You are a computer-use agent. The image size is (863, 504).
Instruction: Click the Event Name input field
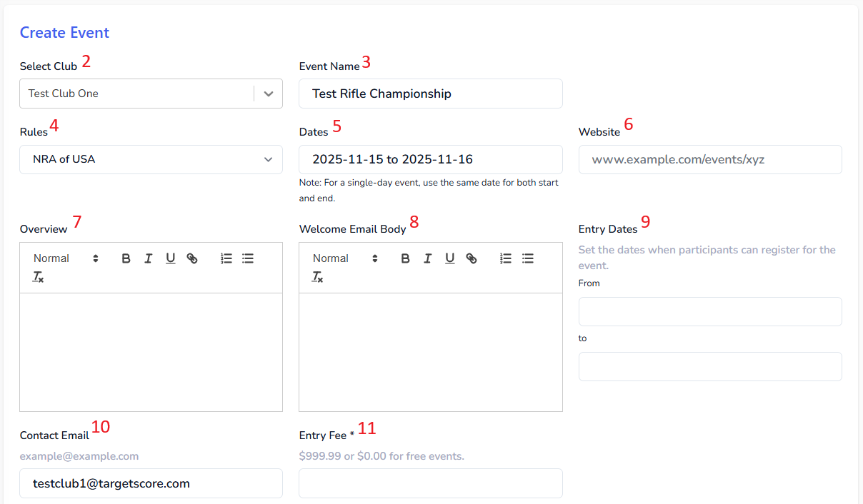(x=430, y=93)
